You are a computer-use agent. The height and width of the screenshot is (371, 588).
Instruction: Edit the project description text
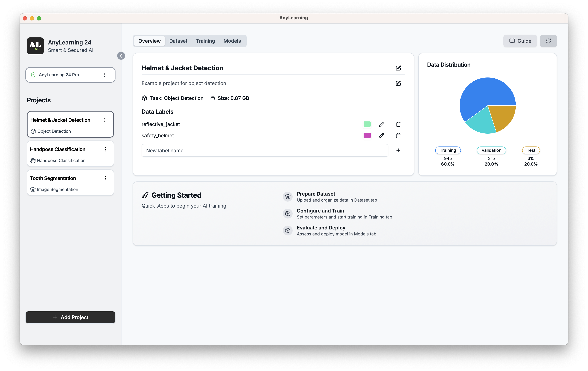(x=398, y=83)
